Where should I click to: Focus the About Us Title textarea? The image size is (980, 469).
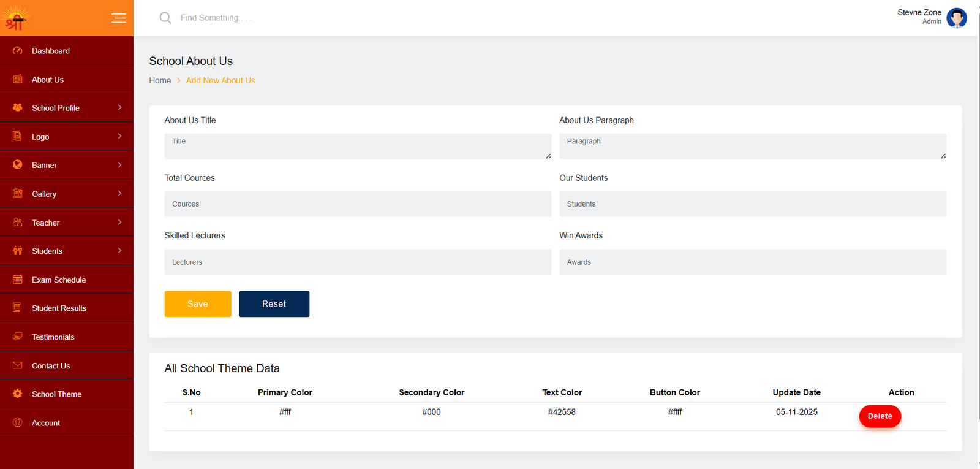(x=358, y=147)
